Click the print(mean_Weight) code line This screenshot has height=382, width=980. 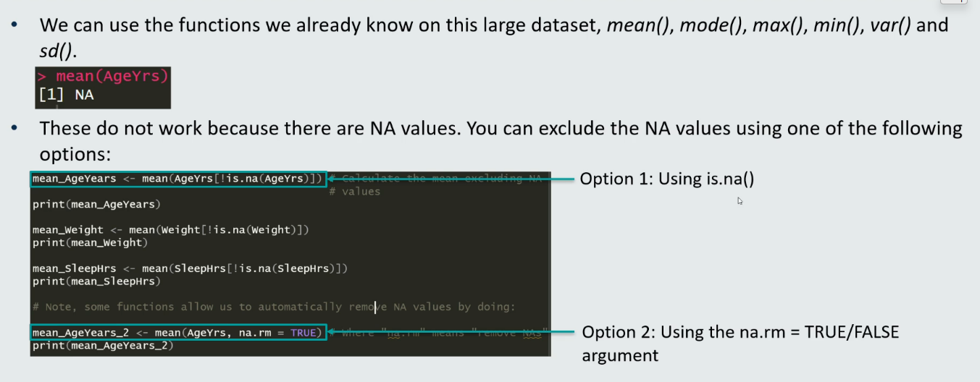point(90,242)
